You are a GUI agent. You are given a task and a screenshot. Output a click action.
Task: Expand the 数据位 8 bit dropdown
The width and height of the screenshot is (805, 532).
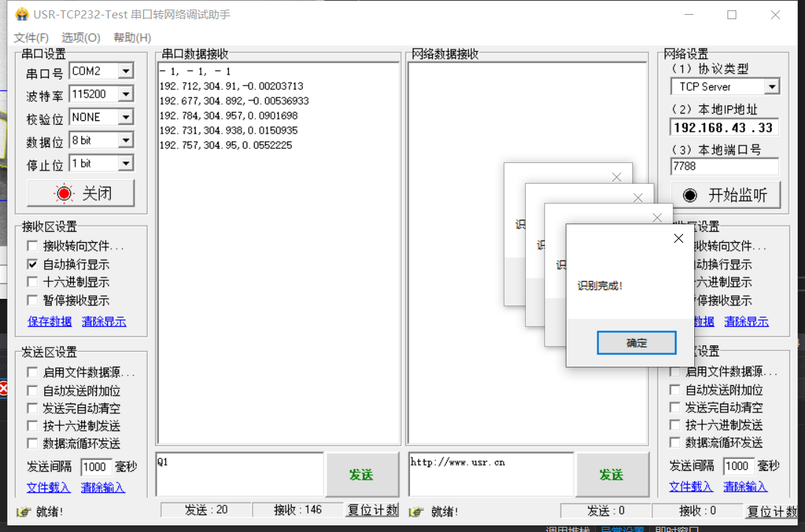(126, 140)
